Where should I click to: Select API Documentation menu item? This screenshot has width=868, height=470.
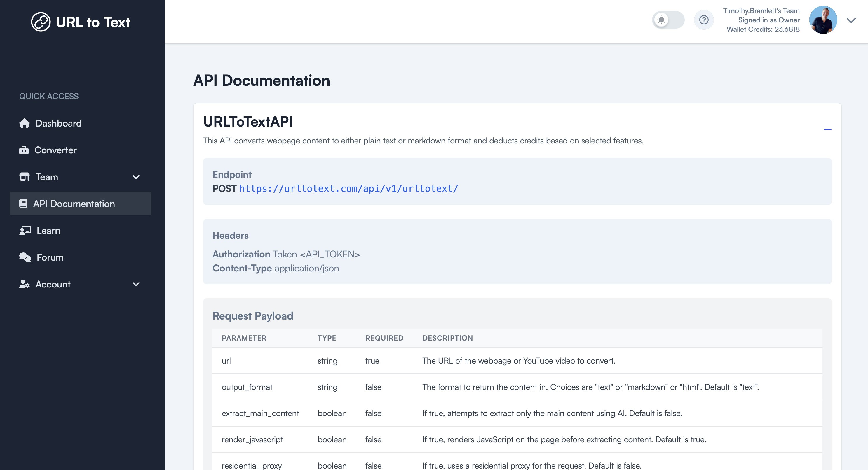tap(80, 204)
